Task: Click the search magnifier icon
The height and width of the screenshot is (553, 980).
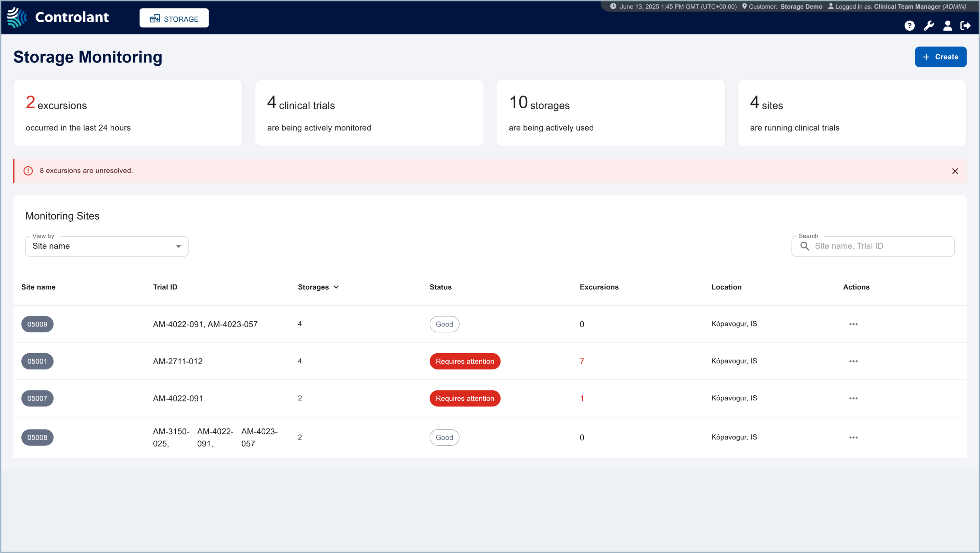Action: (804, 246)
